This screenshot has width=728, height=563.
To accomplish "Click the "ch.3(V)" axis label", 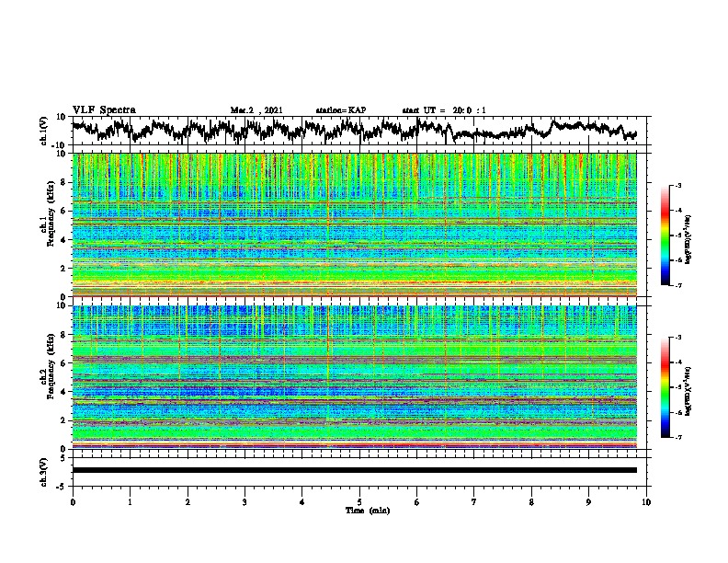I will pos(44,473).
